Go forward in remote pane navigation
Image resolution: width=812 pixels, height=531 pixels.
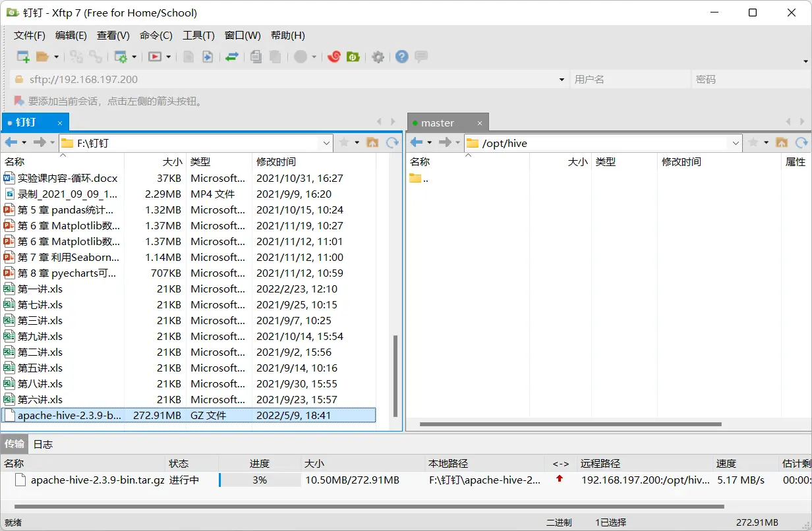445,142
